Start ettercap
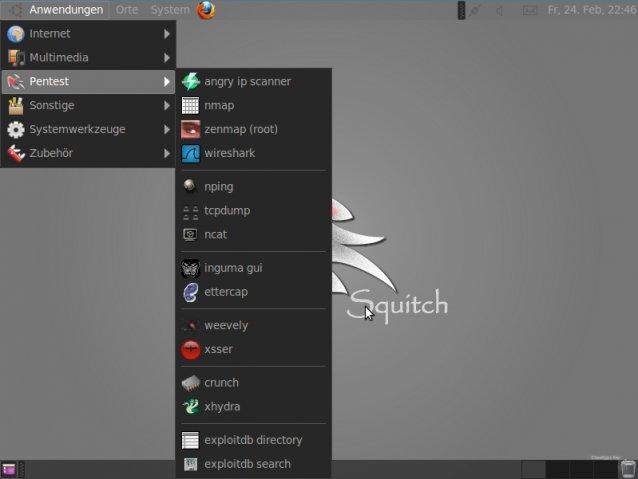This screenshot has height=479, width=638. click(x=253, y=292)
